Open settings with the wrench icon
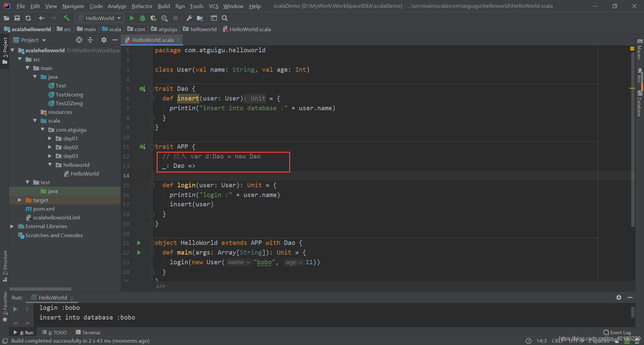The height and width of the screenshot is (345, 644). (189, 18)
